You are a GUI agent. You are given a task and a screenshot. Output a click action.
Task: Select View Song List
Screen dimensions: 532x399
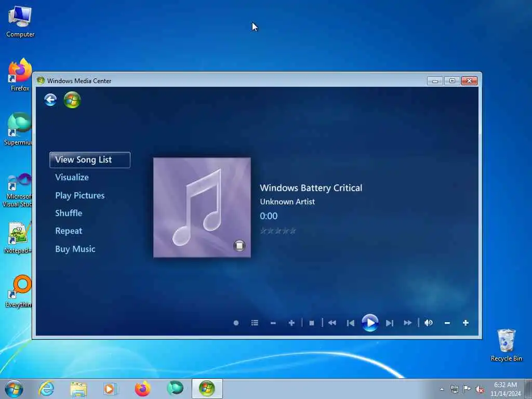89,160
